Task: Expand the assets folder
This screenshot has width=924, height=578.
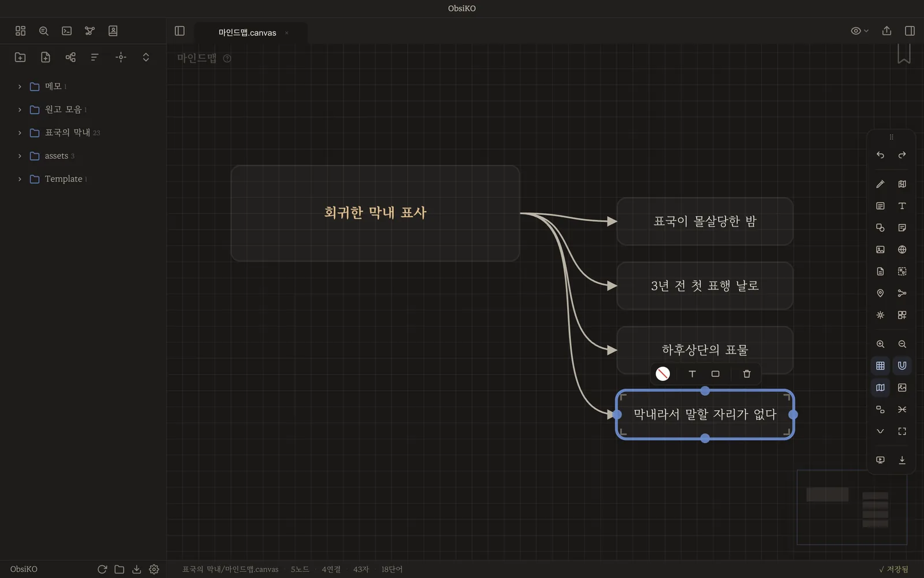Action: (x=20, y=155)
